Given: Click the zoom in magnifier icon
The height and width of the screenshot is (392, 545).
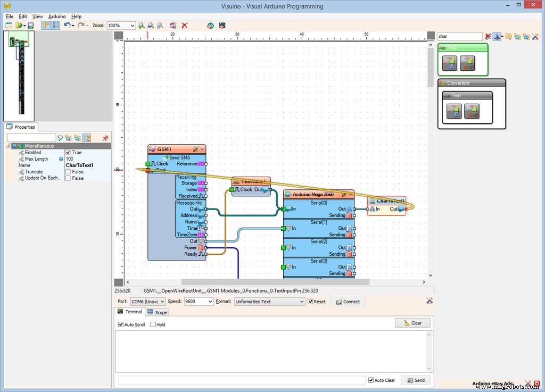Looking at the screenshot, I should (141, 26).
